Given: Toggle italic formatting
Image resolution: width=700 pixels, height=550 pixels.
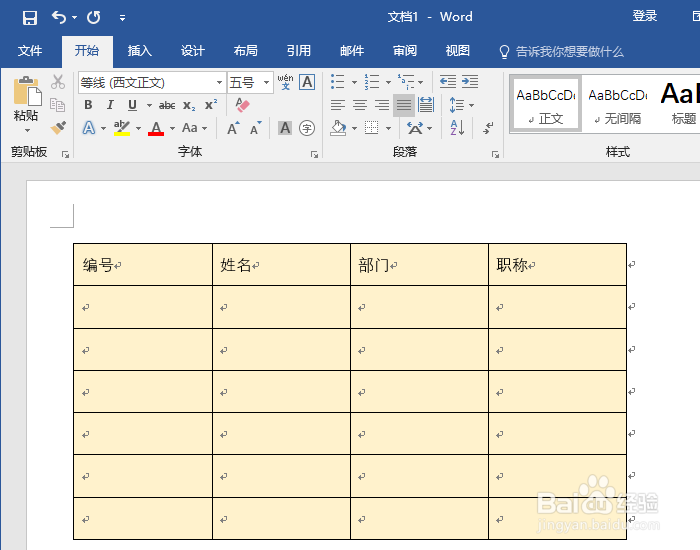Looking at the screenshot, I should tap(110, 105).
